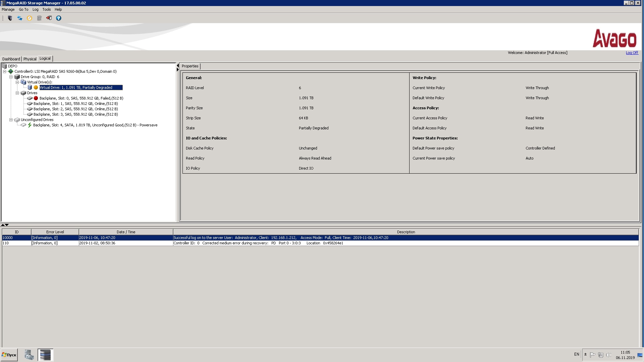Click the red failed status dot on Slot 0
Viewport: 644px width, 362px height.
(36, 98)
